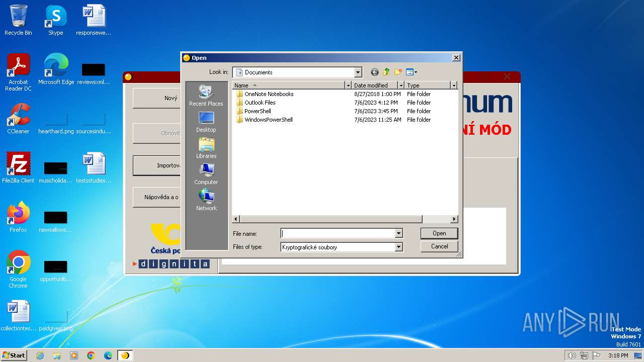This screenshot has width=644, height=362.
Task: Open the Date modified column filter arrow
Action: pyautogui.click(x=401, y=85)
